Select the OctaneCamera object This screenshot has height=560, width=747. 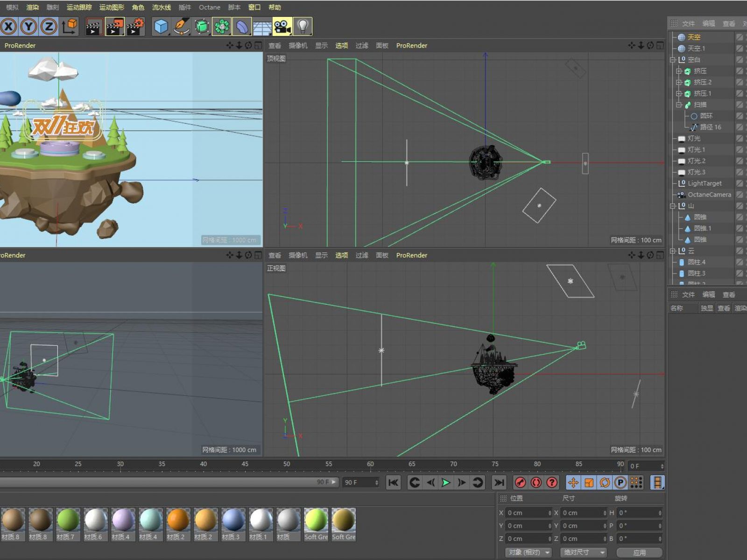[x=709, y=195]
